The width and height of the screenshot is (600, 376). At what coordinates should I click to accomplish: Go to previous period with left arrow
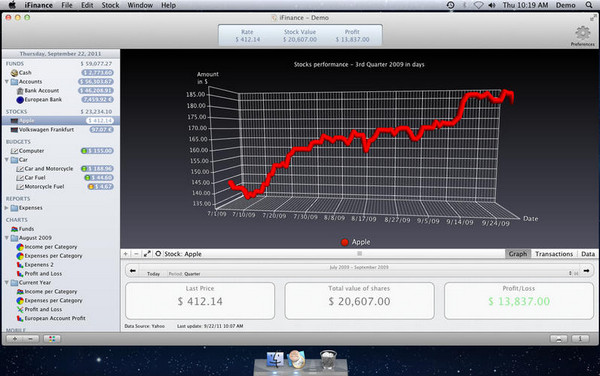tap(133, 271)
